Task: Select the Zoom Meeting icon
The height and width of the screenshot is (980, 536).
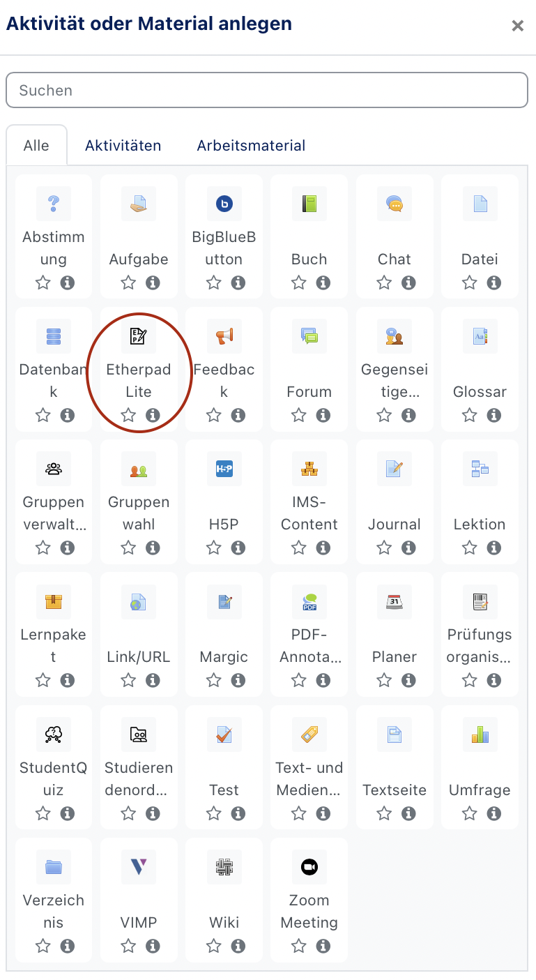Action: click(x=309, y=866)
